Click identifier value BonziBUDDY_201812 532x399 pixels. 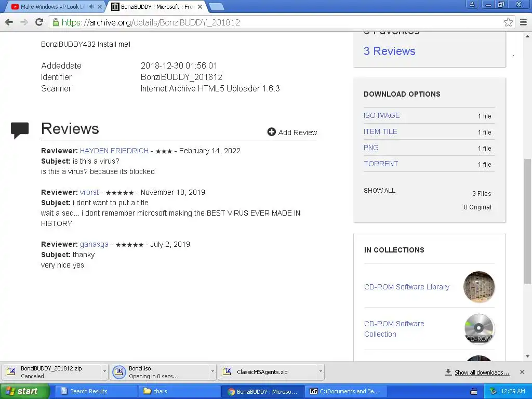(x=181, y=77)
